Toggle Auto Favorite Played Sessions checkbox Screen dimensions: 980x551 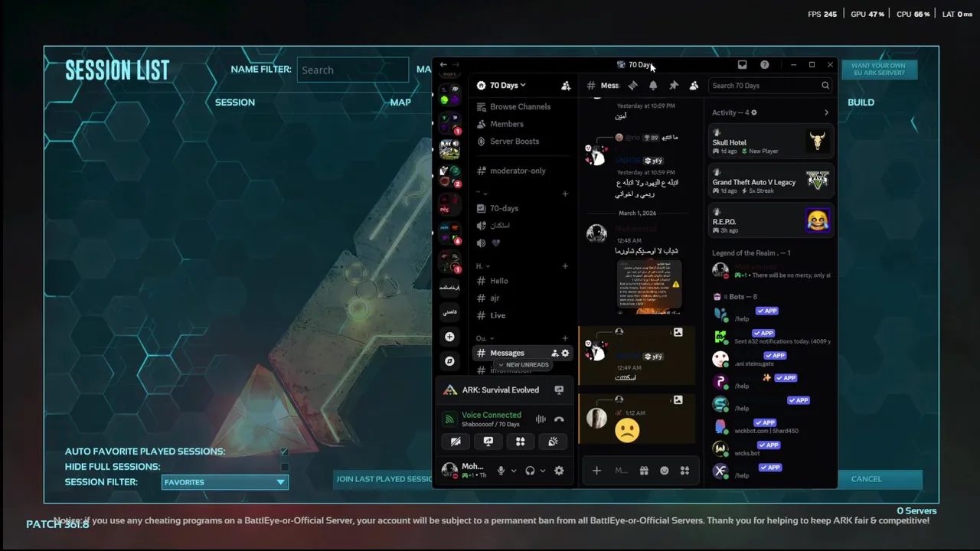[x=284, y=452]
